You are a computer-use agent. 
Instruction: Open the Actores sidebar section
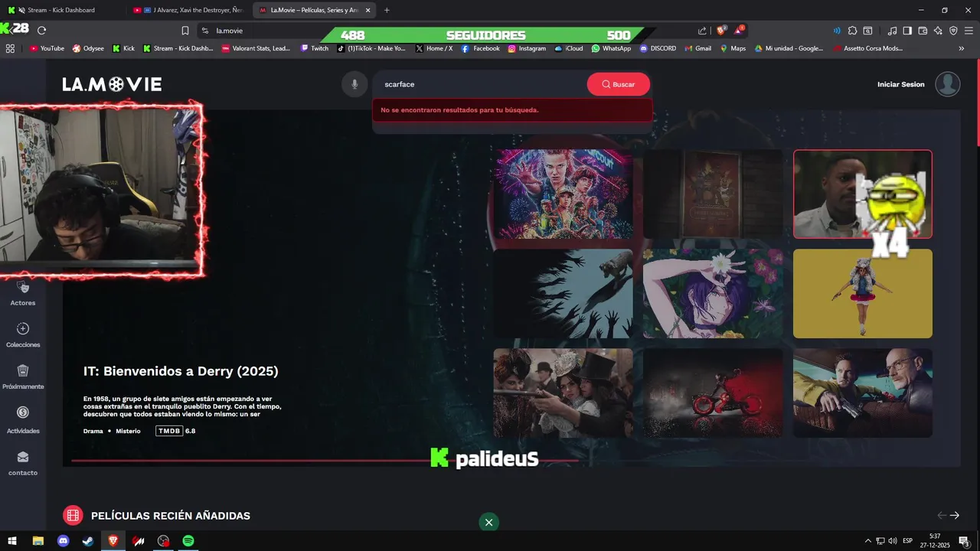point(23,295)
